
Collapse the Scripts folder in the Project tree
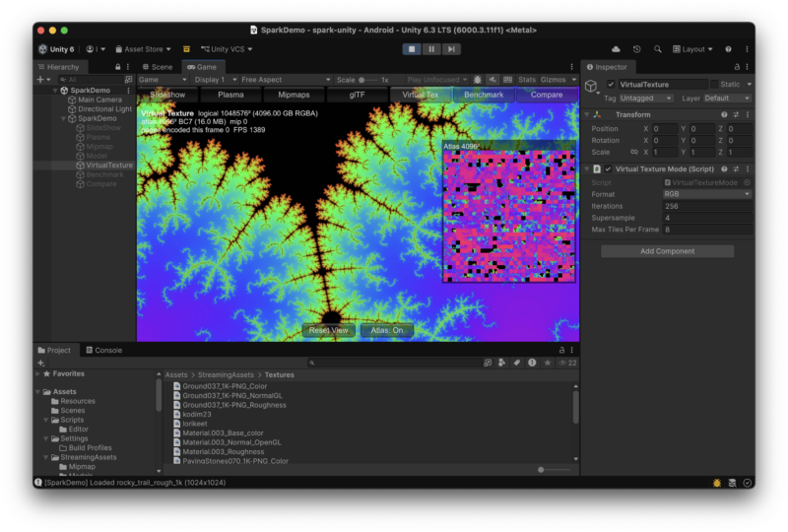point(46,420)
